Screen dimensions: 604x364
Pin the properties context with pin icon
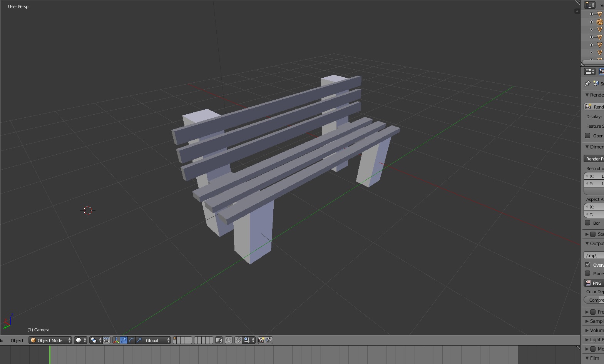(x=587, y=83)
